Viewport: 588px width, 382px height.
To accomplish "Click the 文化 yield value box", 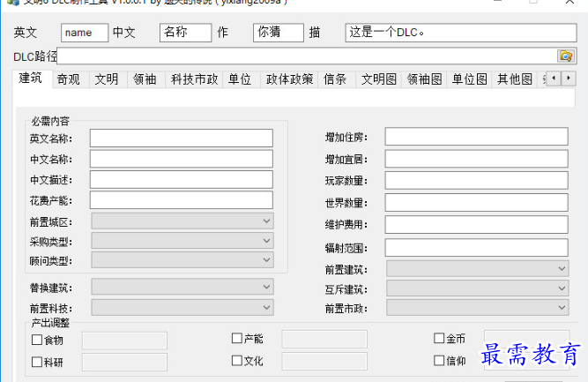I will point(324,361).
